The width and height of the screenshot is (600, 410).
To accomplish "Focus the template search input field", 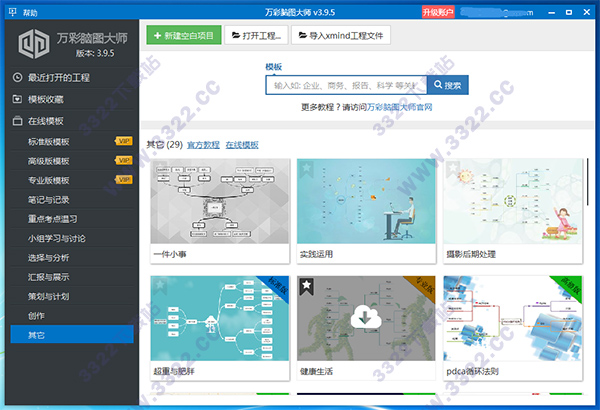I will pyautogui.click(x=346, y=85).
